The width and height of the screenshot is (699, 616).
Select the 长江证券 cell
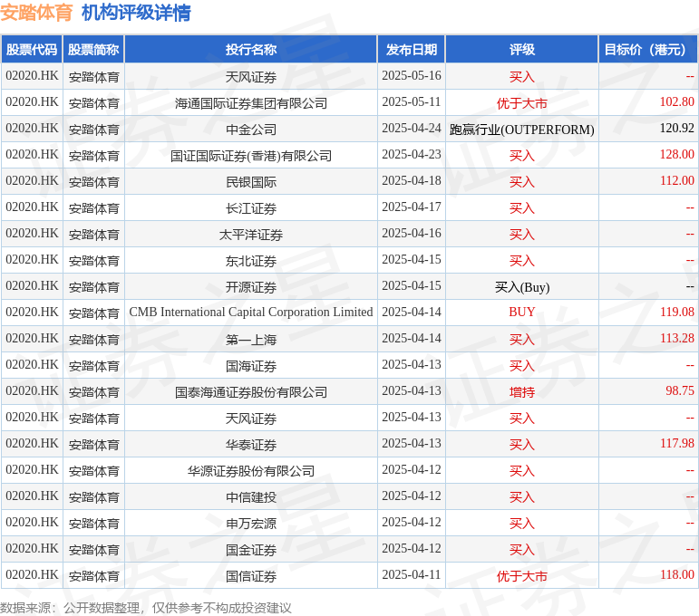[251, 208]
